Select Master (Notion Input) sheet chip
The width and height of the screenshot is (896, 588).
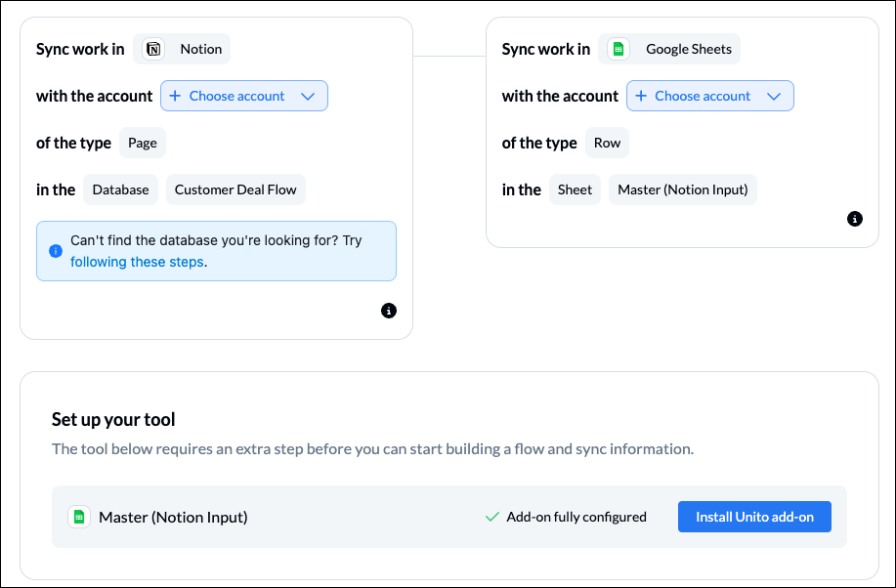click(x=683, y=189)
